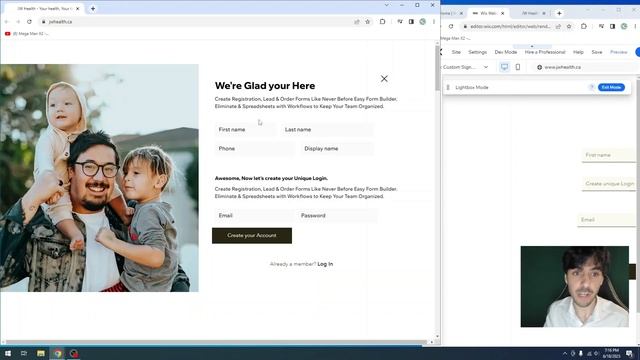Bookmark star icon in right browser address bar

tap(569, 26)
